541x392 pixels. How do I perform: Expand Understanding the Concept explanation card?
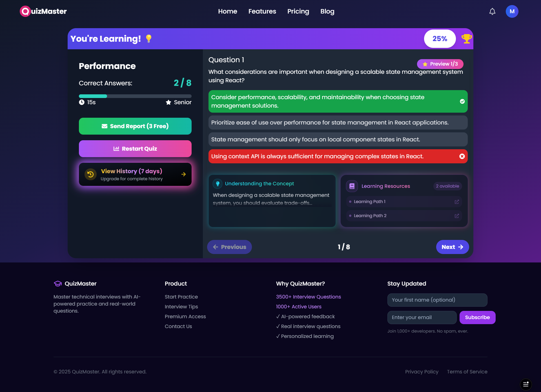272,201
